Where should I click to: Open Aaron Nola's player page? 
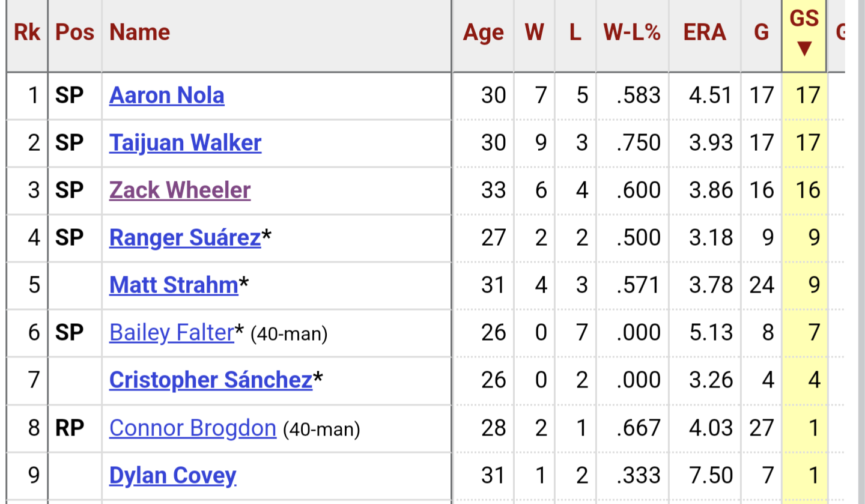pos(166,96)
